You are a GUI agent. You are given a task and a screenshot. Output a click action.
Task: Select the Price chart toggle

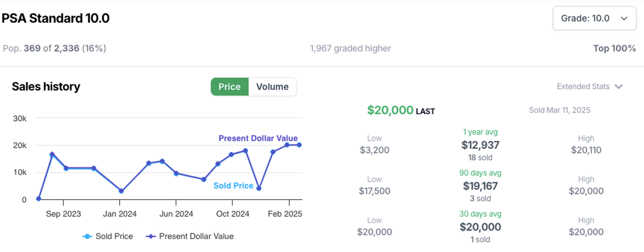229,87
